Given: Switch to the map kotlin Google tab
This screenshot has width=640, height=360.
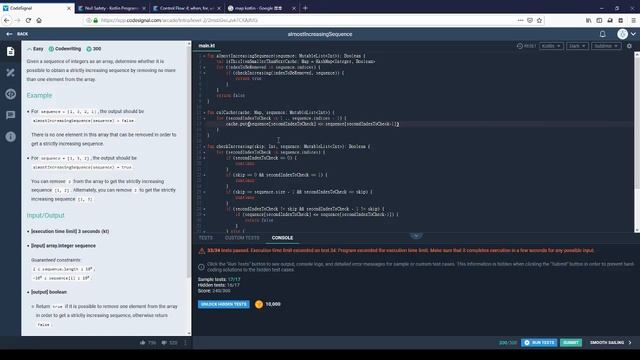Looking at the screenshot, I should click(261, 8).
